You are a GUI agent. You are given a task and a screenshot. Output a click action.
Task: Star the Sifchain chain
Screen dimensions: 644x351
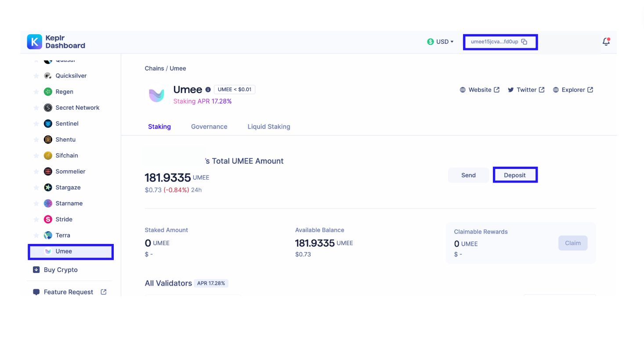[36, 156]
